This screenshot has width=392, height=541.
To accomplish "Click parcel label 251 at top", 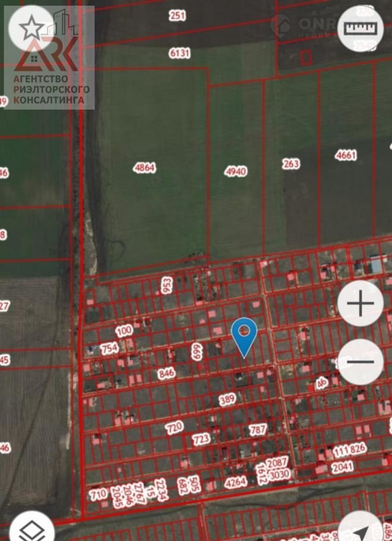I will [x=177, y=15].
